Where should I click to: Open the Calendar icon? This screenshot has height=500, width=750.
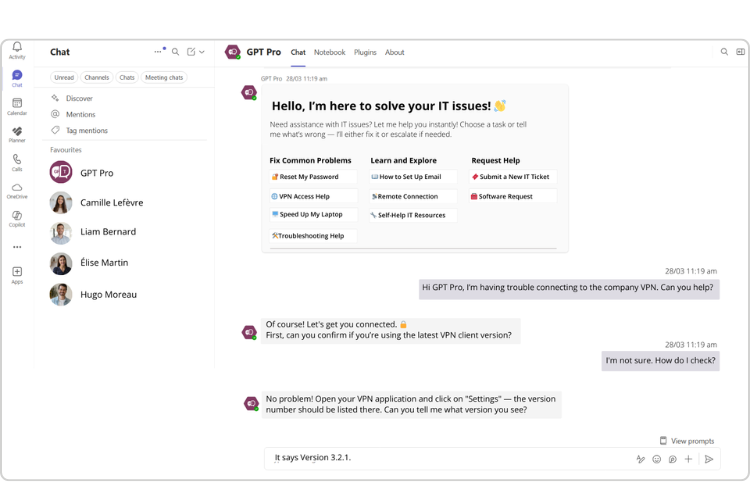coord(17,103)
